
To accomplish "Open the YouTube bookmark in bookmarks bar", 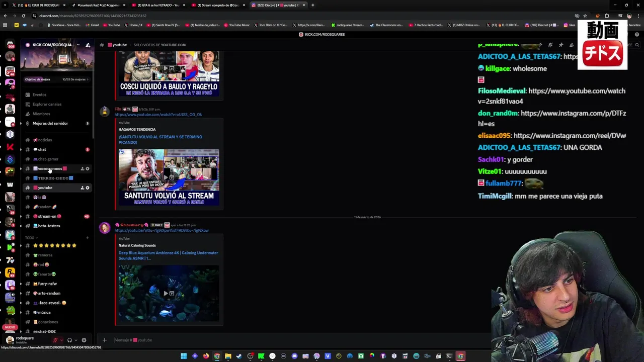I will pos(111,25).
